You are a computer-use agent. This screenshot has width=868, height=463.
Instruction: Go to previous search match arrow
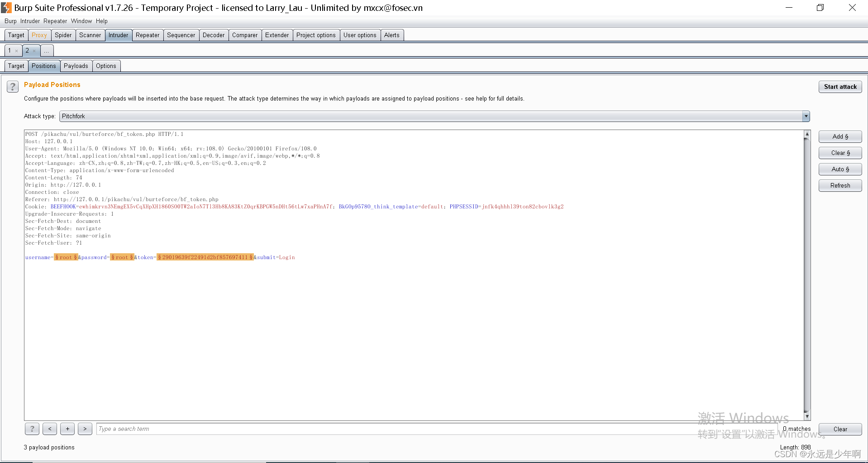pyautogui.click(x=50, y=429)
